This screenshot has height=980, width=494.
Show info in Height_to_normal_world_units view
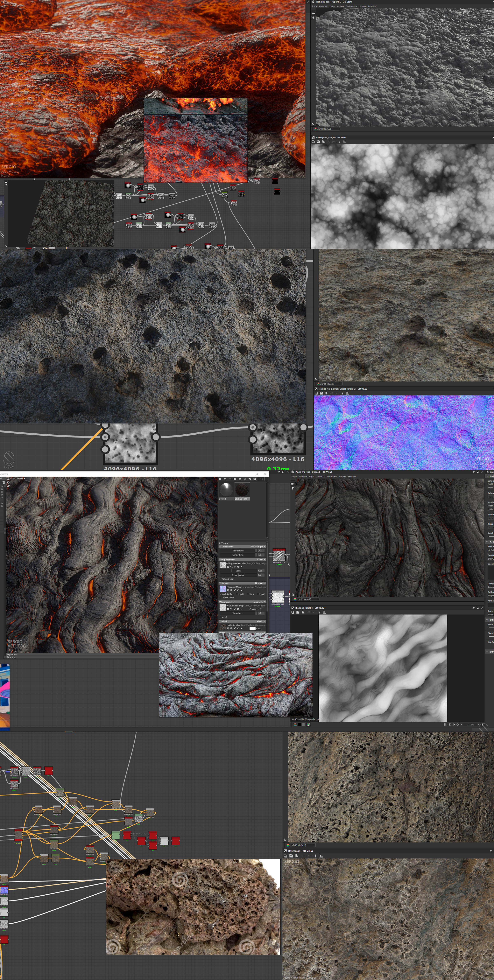pos(343,393)
